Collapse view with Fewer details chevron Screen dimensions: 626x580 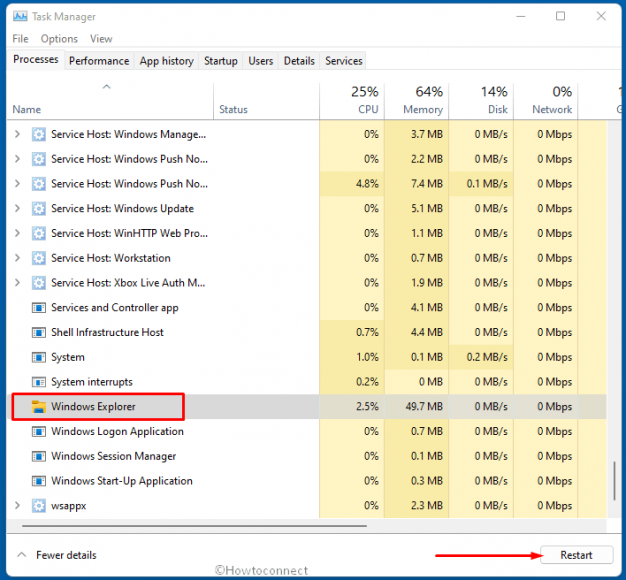22,555
